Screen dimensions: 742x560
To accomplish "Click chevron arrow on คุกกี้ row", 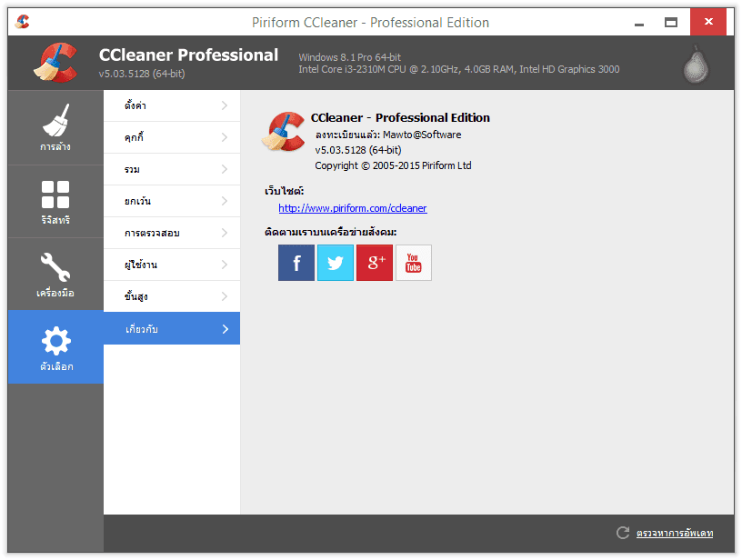I will (225, 137).
